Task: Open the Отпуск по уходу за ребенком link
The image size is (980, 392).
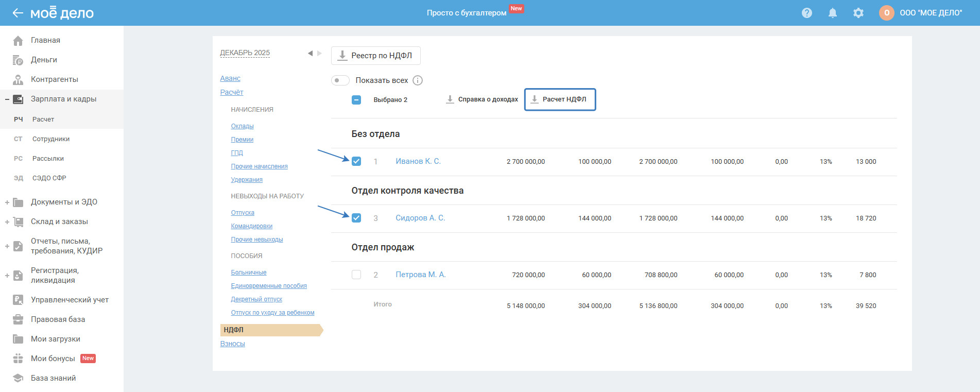Action: (272, 313)
